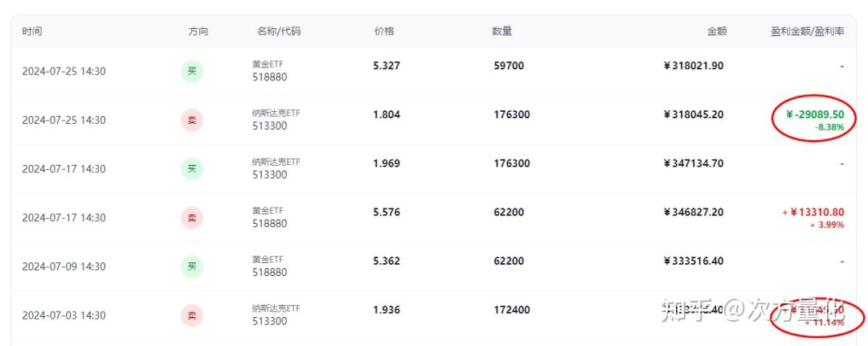Click the 方向 column header
The height and width of the screenshot is (346, 868).
pyautogui.click(x=198, y=31)
